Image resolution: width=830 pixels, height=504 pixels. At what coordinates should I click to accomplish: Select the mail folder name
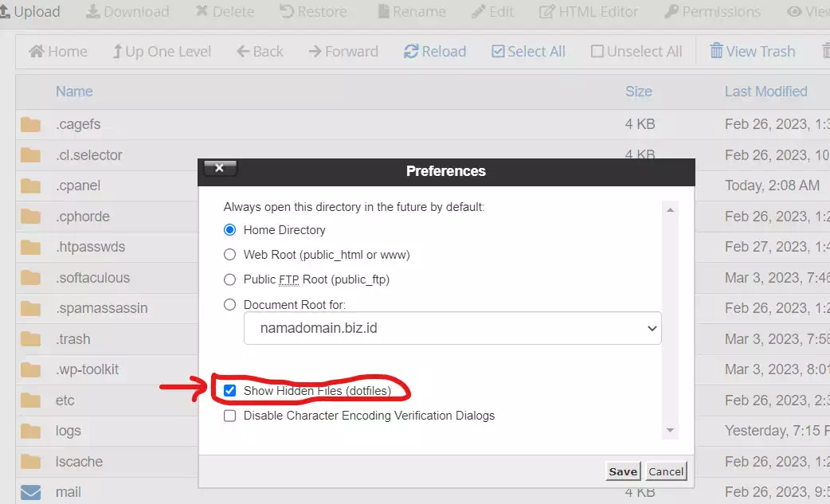point(69,492)
